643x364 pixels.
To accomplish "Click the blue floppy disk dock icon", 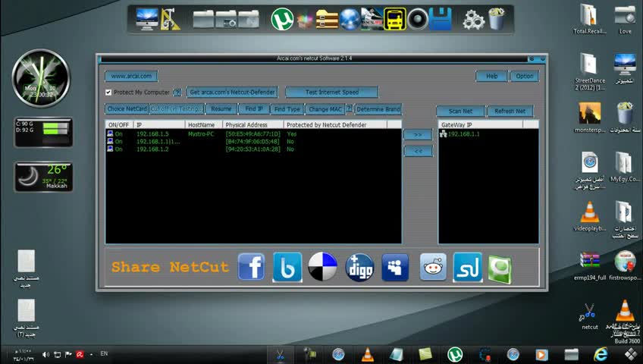I will (x=441, y=19).
